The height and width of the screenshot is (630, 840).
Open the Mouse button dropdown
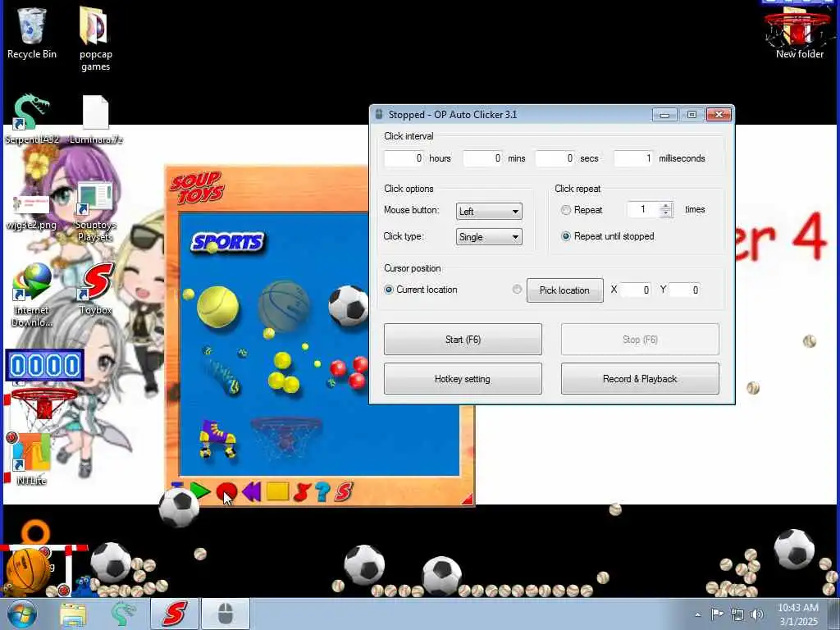[489, 211]
